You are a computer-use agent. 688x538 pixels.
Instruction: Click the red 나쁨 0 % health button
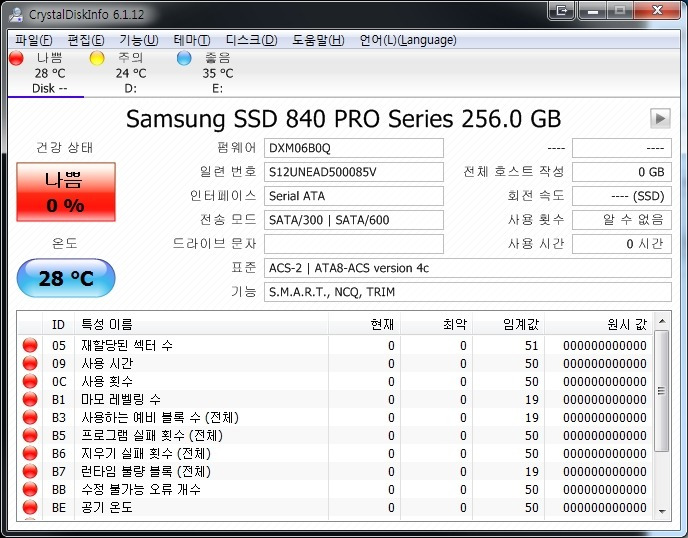tap(66, 192)
